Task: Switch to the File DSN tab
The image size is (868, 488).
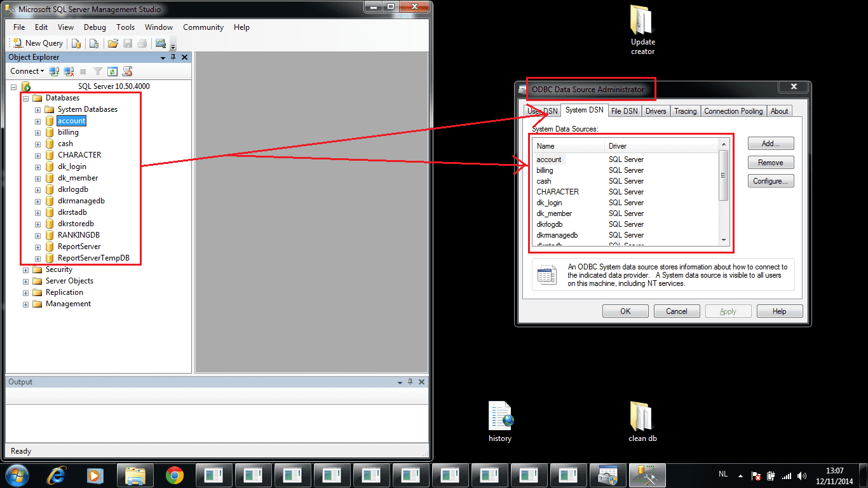Action: coord(624,111)
